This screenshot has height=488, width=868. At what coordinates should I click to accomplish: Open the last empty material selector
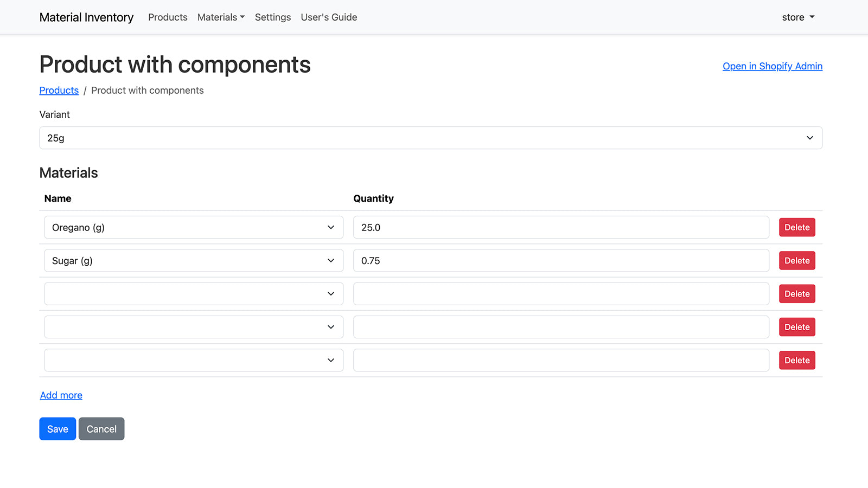click(193, 359)
